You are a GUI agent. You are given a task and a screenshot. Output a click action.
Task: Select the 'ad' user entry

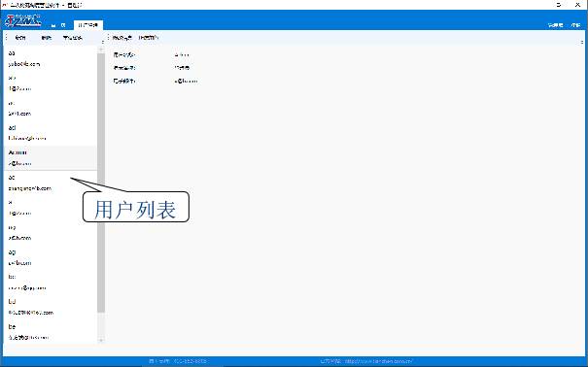(x=51, y=133)
